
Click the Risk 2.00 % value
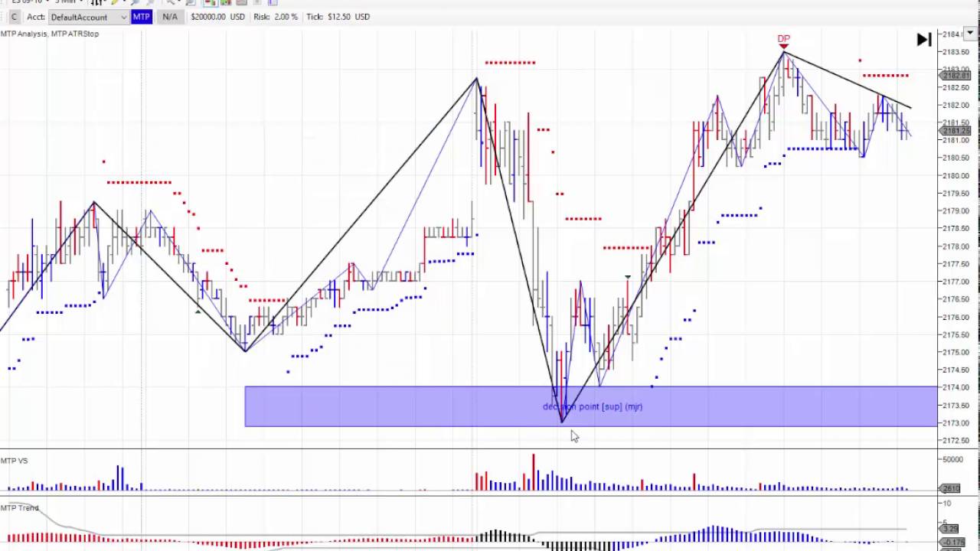tap(276, 17)
